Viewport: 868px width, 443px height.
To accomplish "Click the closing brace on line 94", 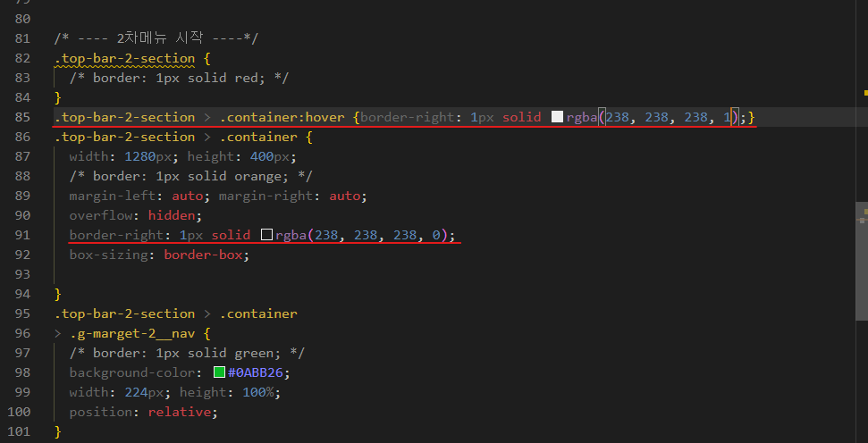I will (x=57, y=294).
